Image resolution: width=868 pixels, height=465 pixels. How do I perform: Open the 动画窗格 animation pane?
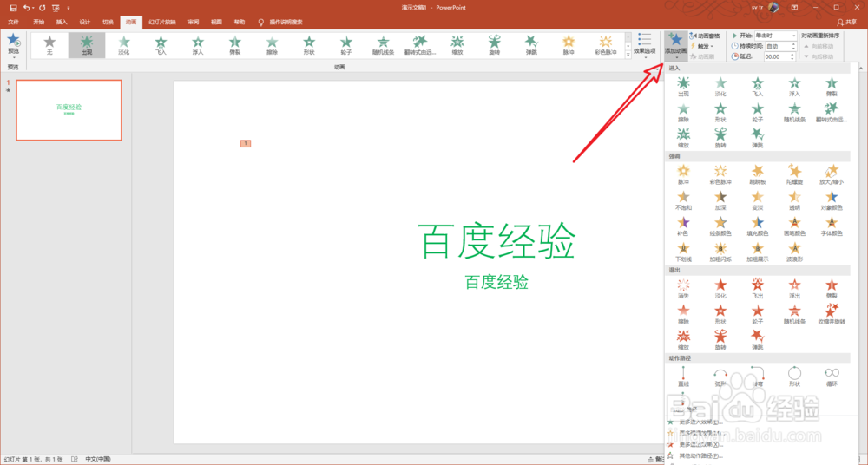tap(705, 36)
